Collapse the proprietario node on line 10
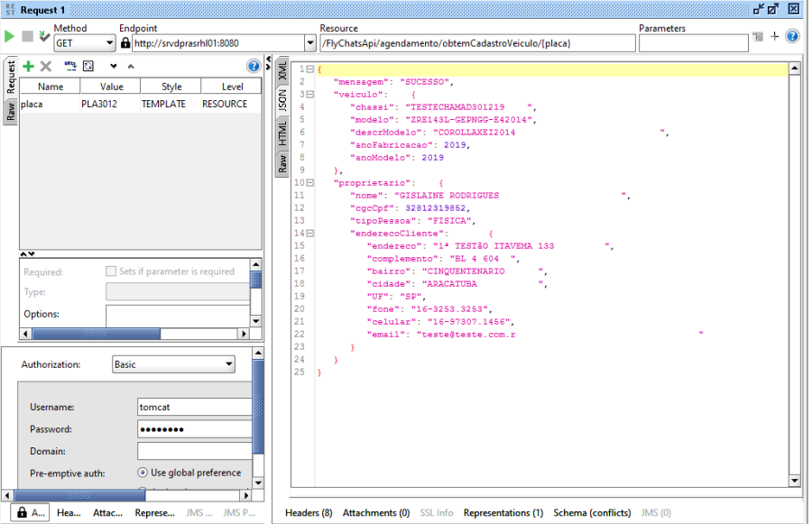The width and height of the screenshot is (812, 524). (x=310, y=183)
